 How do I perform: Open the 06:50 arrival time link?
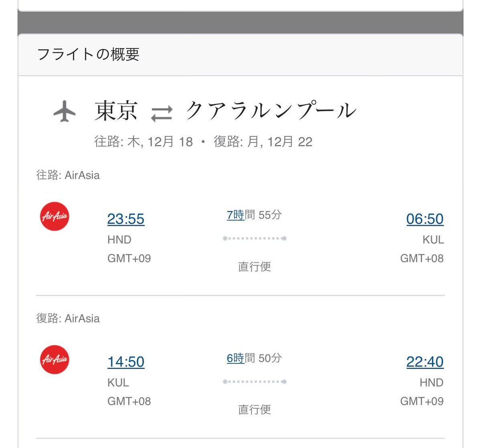(x=424, y=219)
